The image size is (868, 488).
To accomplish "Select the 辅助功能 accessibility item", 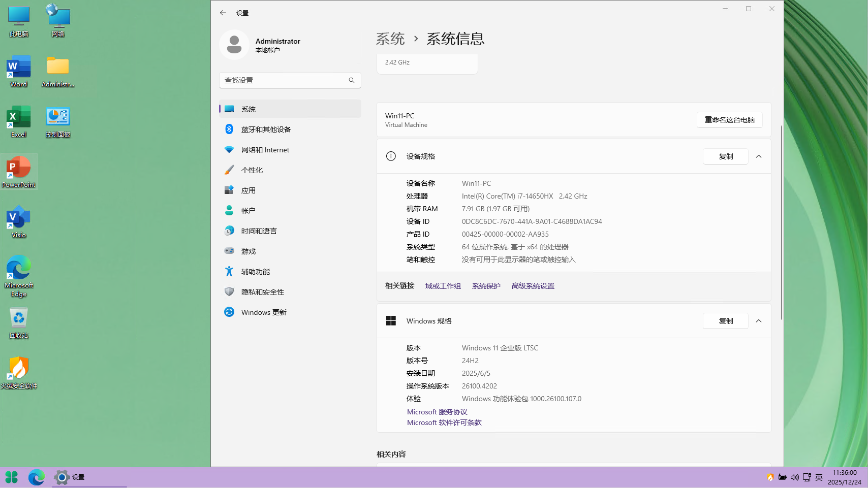I will point(255,272).
